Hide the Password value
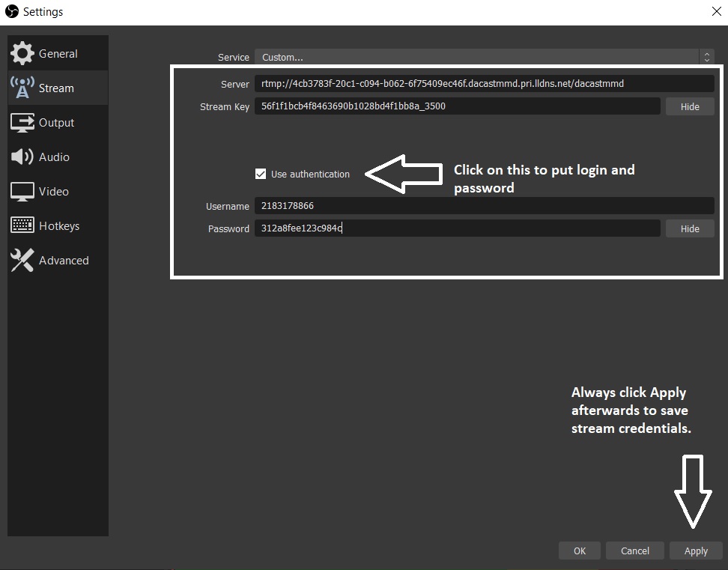Image resolution: width=728 pixels, height=570 pixels. [x=689, y=228]
